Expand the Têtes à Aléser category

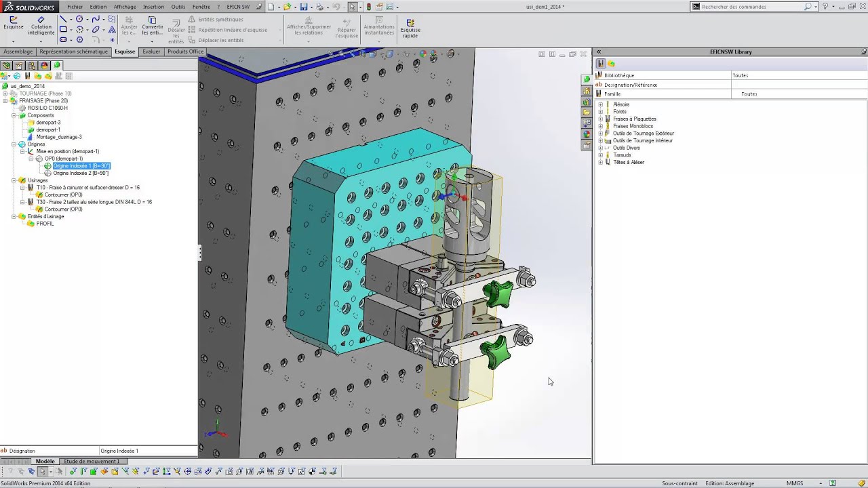pos(600,163)
